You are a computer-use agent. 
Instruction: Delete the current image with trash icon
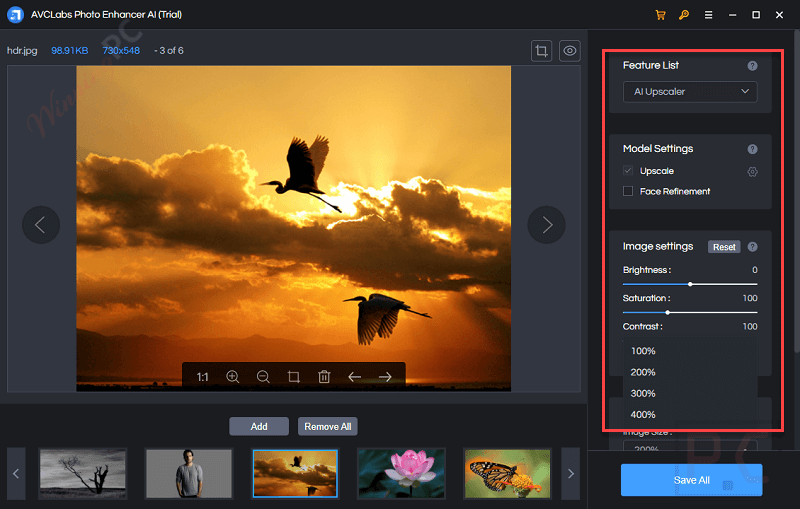324,376
